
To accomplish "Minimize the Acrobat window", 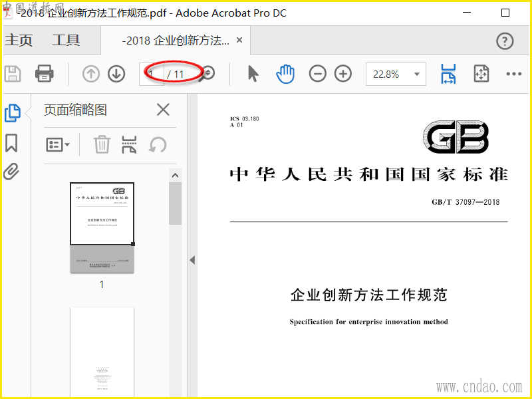I will 467,13.
